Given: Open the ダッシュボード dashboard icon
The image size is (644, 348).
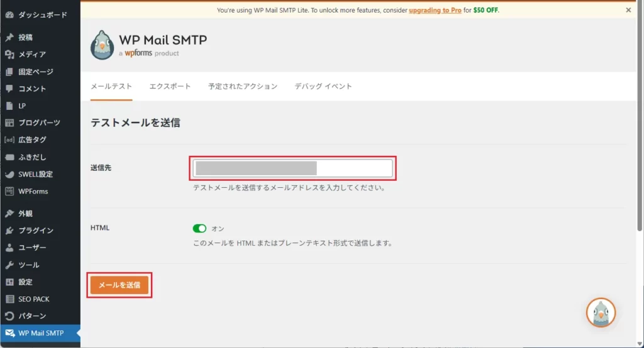Looking at the screenshot, I should [x=9, y=15].
